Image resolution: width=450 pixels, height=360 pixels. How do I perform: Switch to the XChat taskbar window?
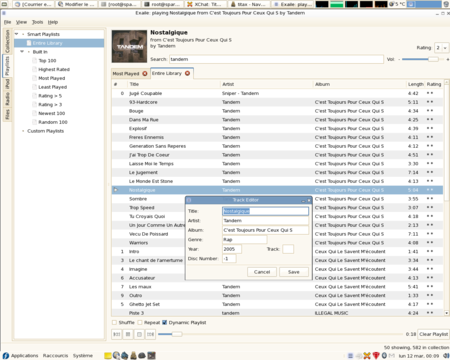point(205,4)
